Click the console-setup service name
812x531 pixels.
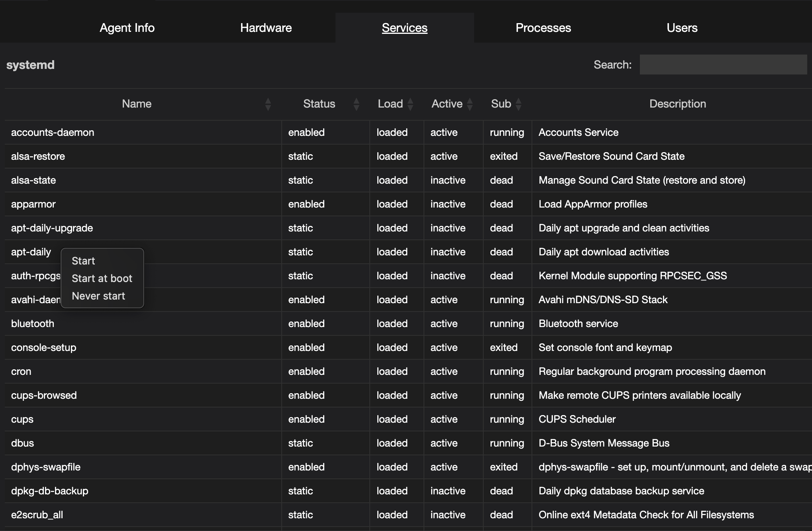click(x=43, y=347)
